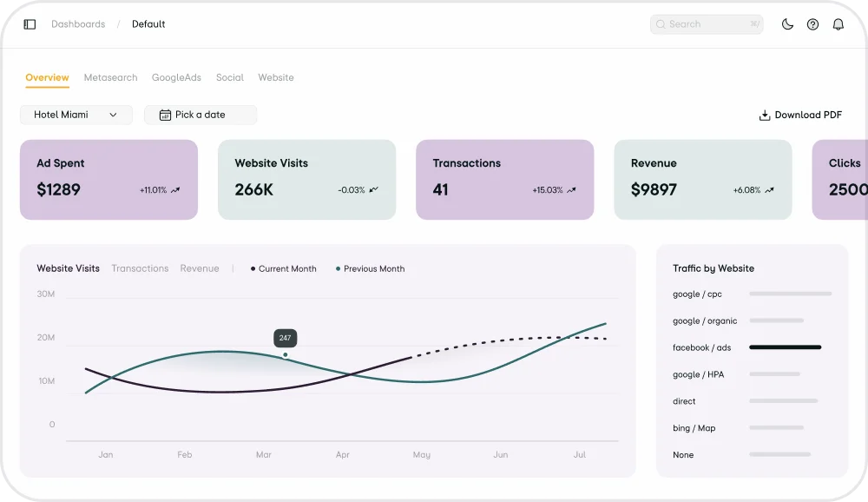This screenshot has width=868, height=502.
Task: Open the GoogleAds tab
Action: pyautogui.click(x=176, y=77)
